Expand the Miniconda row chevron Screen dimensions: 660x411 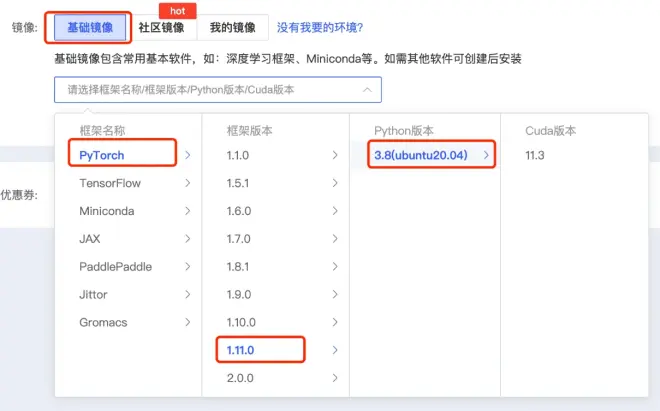pyautogui.click(x=188, y=211)
